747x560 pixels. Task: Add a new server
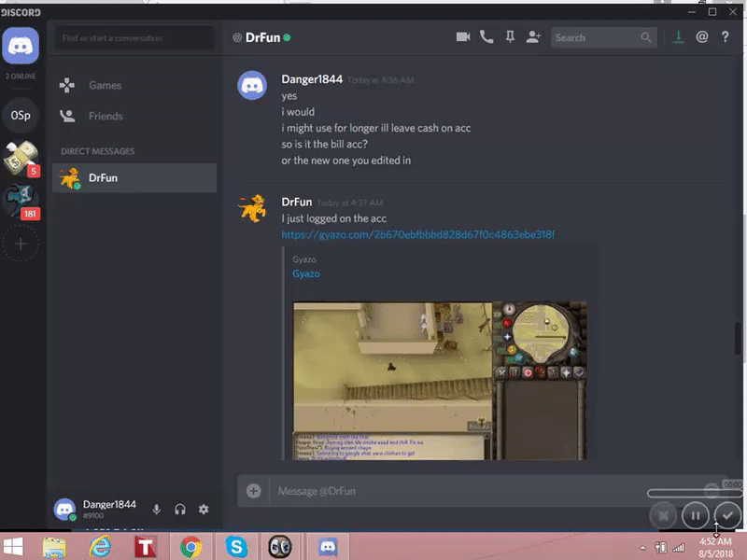(21, 244)
